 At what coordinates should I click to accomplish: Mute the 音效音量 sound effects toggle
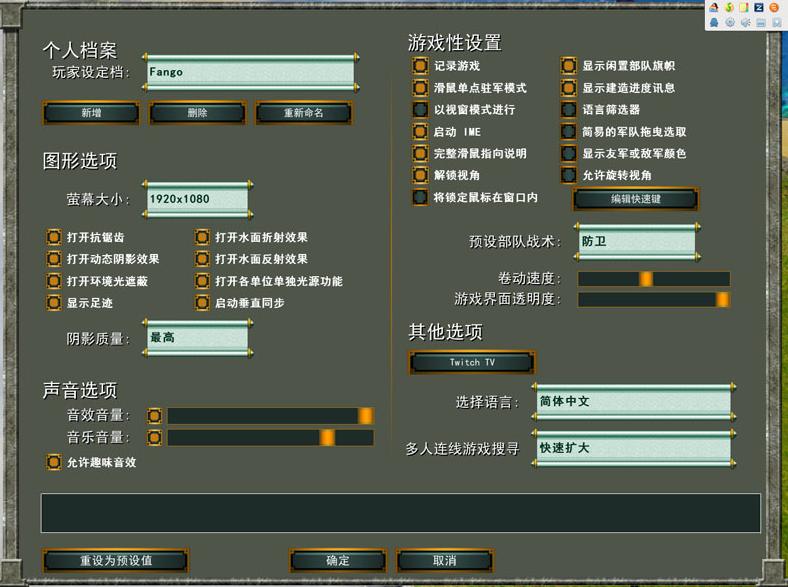[x=154, y=416]
